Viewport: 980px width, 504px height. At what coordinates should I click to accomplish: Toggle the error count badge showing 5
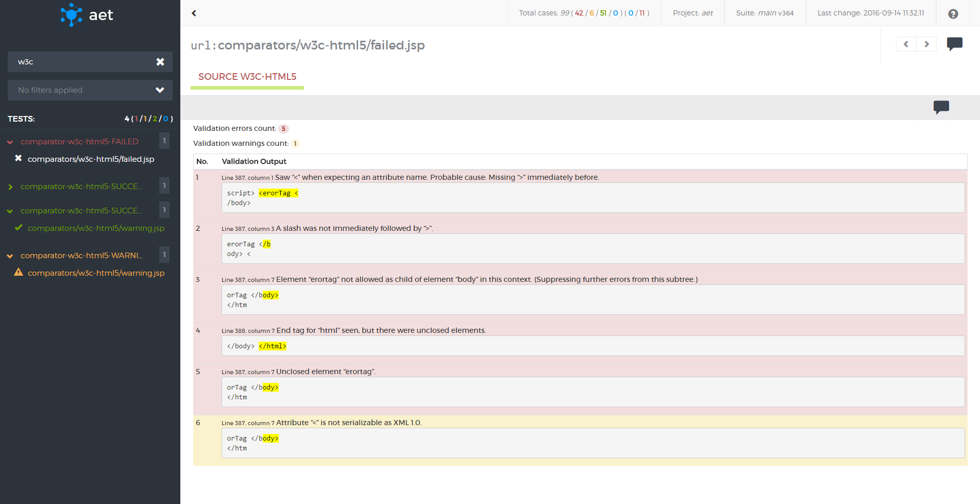click(x=283, y=128)
